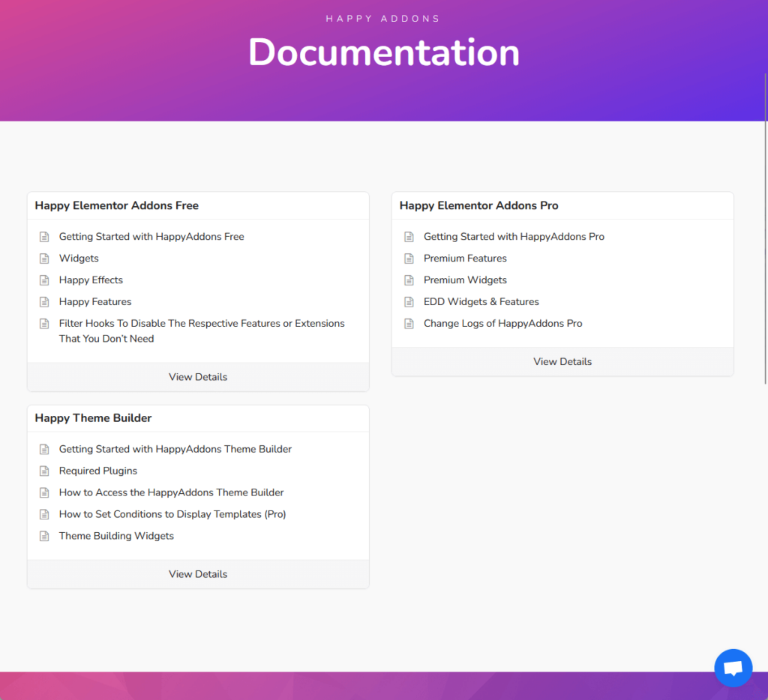
Task: Click document icon beside Getting Started with HappyAddons Free
Action: pyautogui.click(x=44, y=237)
